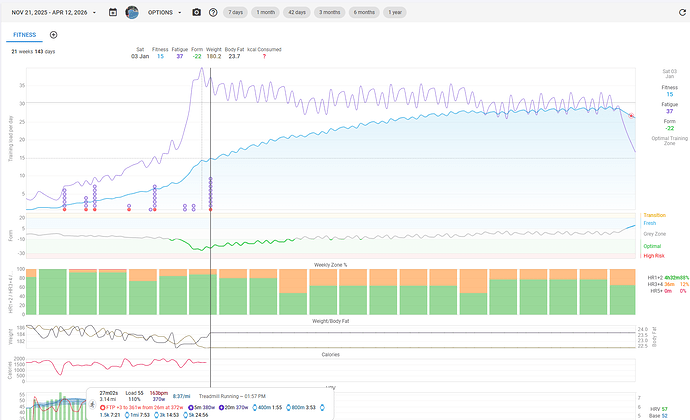Choose the 3 months range
The height and width of the screenshot is (420, 690).
click(x=331, y=12)
